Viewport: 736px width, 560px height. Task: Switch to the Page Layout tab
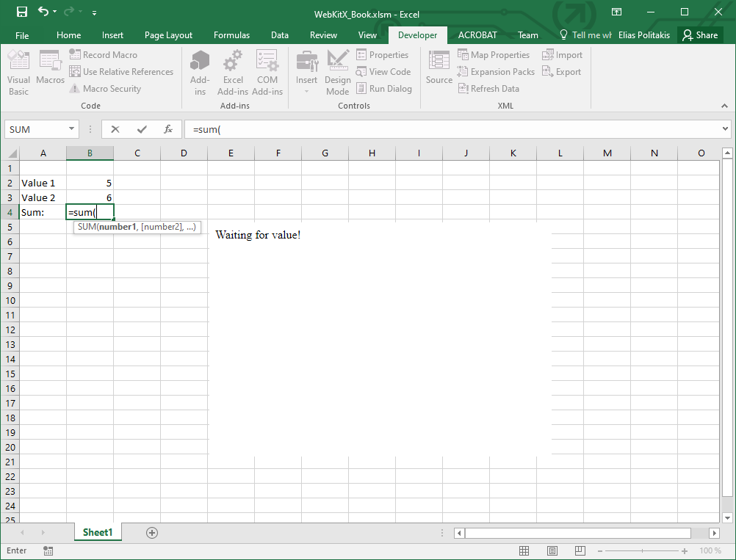(168, 35)
